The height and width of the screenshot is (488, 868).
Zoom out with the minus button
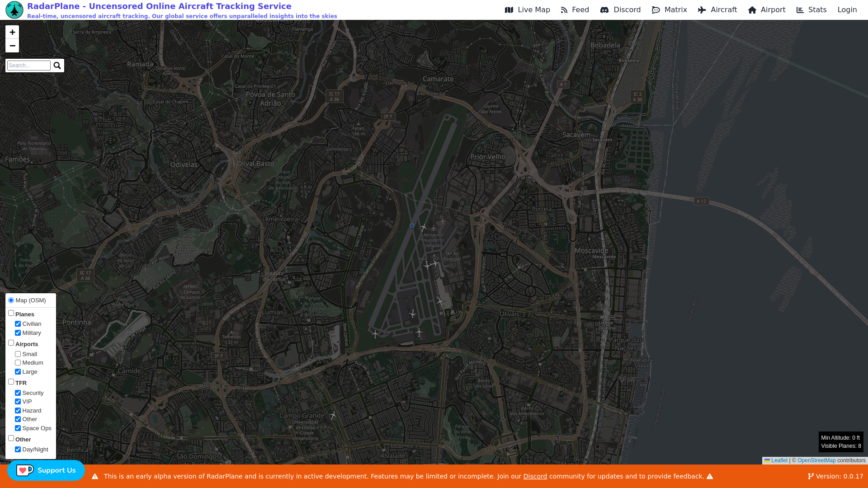pyautogui.click(x=12, y=46)
